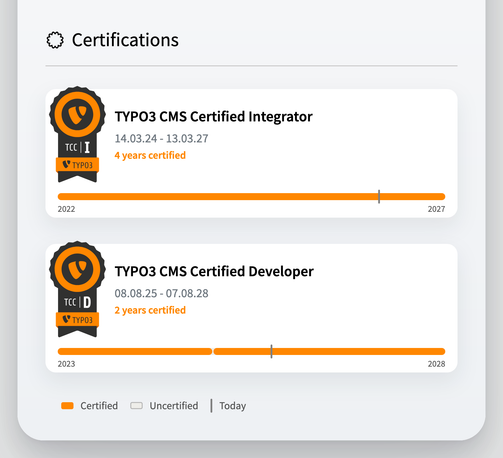Click the TCC Integrator badge
The width and height of the screenshot is (503, 458).
click(x=77, y=134)
